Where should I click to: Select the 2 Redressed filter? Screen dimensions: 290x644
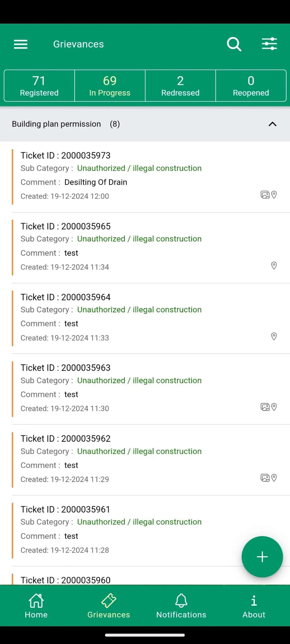[x=180, y=86]
